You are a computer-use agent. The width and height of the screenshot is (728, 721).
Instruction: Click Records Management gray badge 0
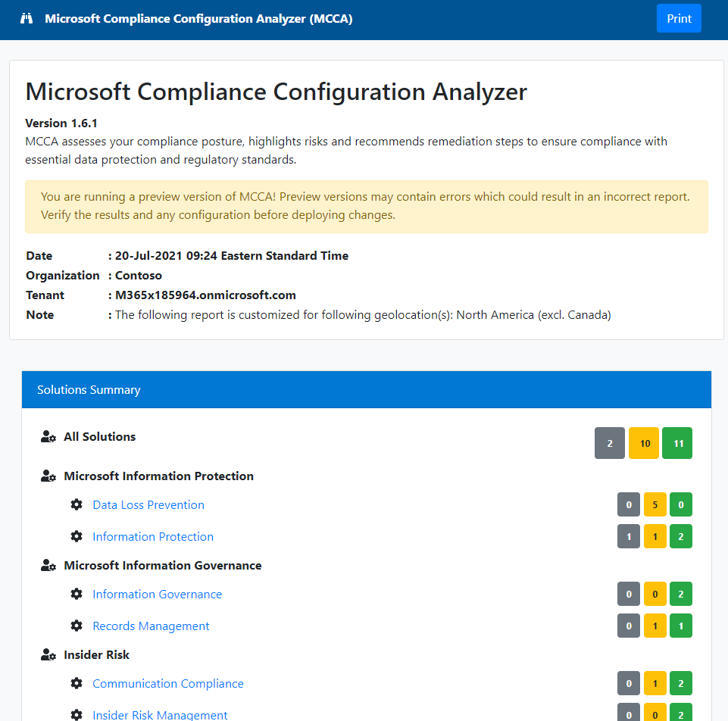pos(629,626)
